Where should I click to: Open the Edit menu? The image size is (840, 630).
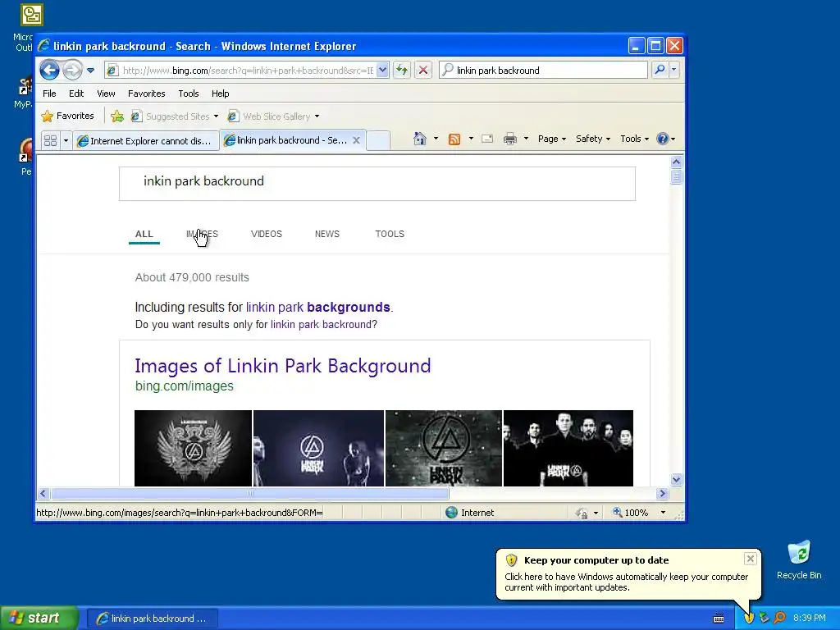(x=76, y=94)
